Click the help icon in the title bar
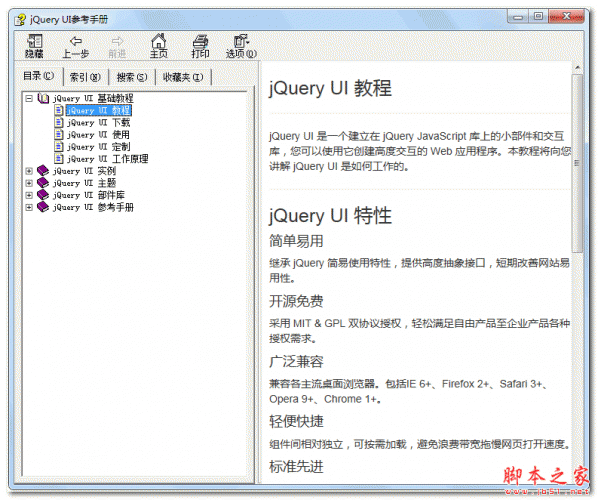 tap(20, 19)
